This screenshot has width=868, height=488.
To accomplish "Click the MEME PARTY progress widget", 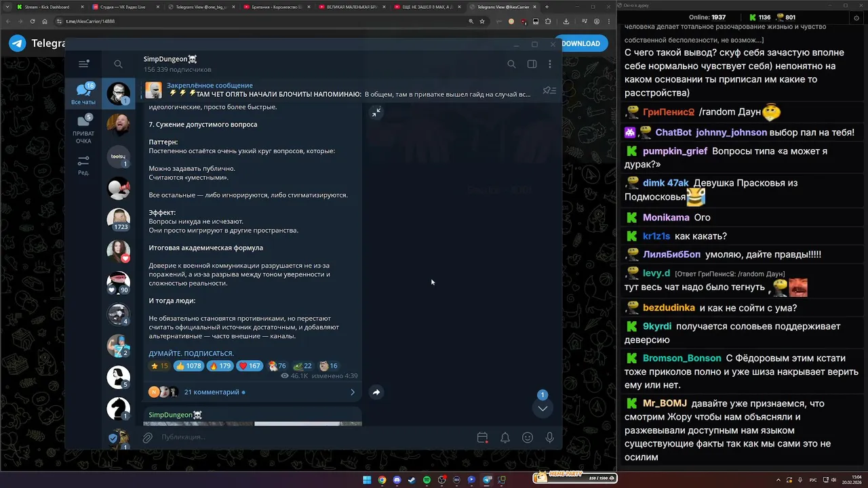I will coord(574,478).
